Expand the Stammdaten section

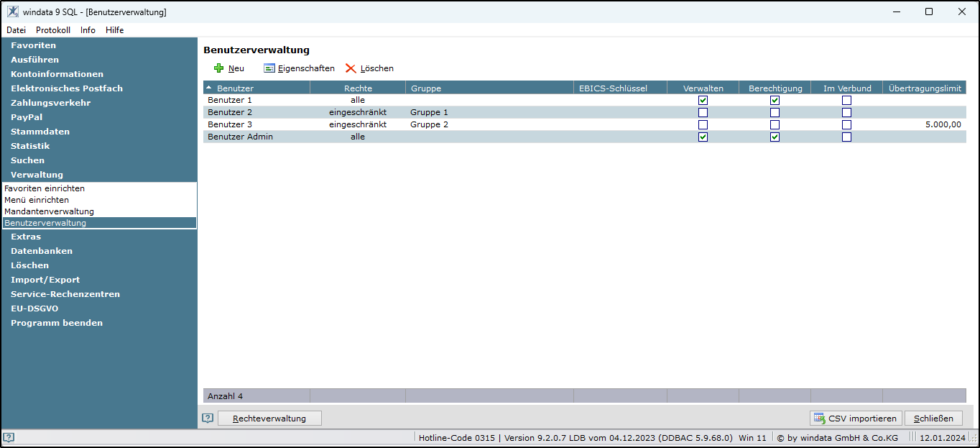(x=40, y=132)
